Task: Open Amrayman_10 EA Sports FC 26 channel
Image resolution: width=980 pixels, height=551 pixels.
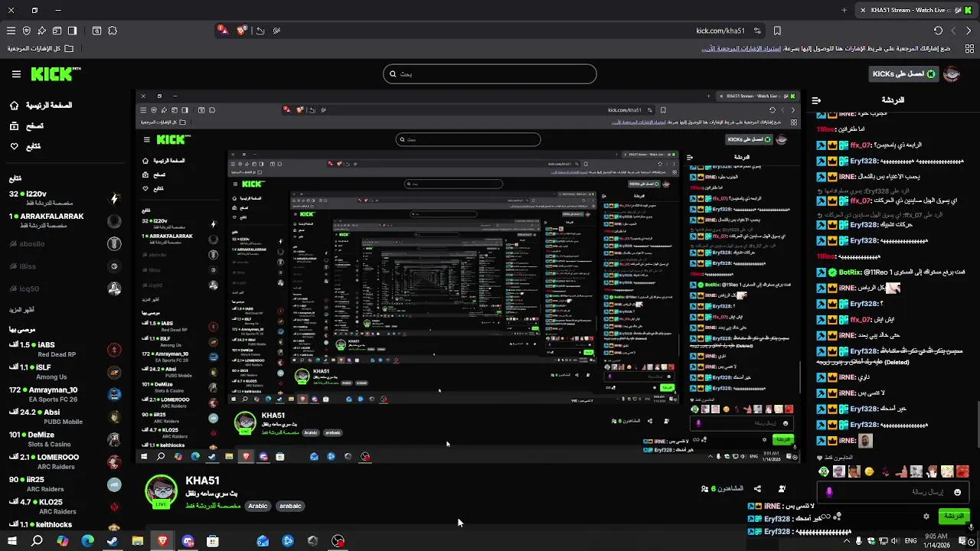Action: click(x=65, y=394)
